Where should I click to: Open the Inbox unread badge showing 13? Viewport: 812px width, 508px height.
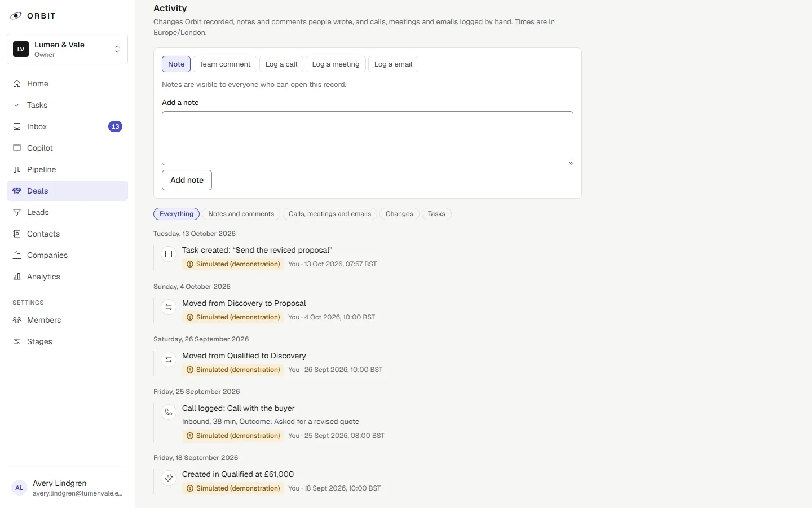115,126
